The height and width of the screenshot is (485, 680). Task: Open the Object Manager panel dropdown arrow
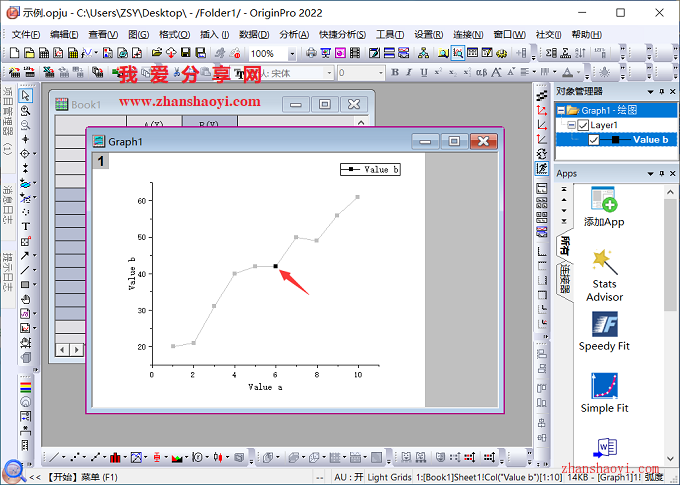coord(650,92)
